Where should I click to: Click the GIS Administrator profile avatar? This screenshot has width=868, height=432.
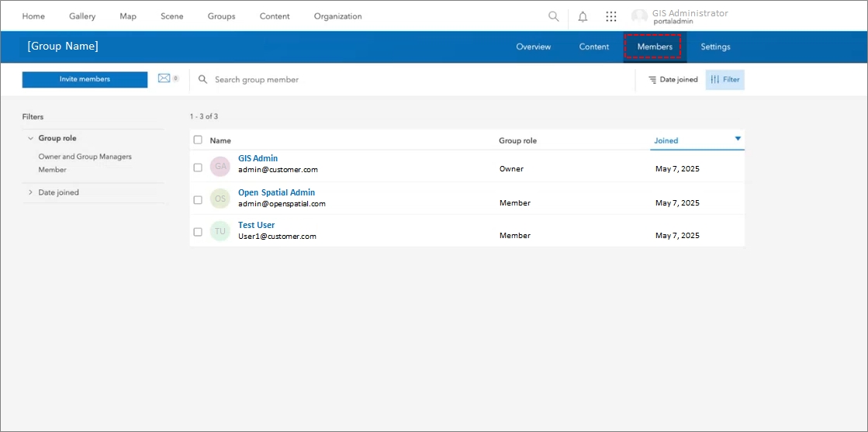639,16
